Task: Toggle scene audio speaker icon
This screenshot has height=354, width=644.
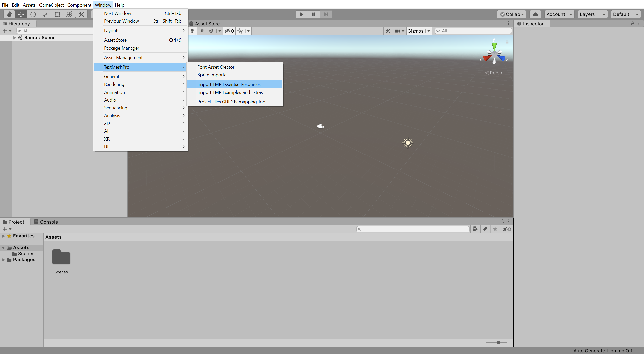Action: click(202, 31)
